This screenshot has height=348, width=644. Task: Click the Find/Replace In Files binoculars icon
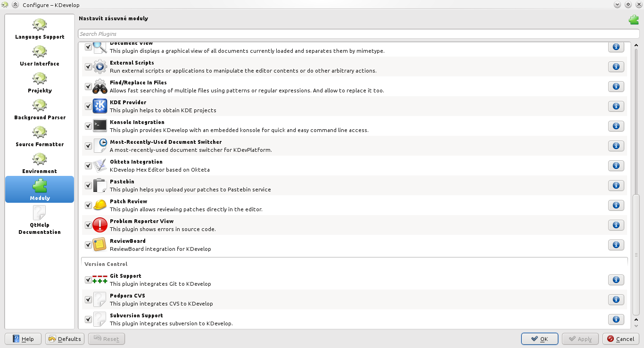[100, 86]
